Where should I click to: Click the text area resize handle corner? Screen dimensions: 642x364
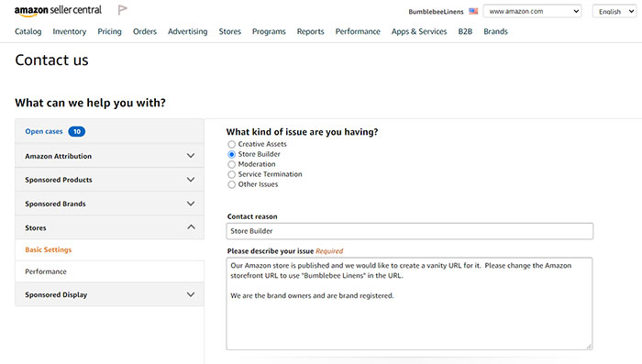coord(589,347)
